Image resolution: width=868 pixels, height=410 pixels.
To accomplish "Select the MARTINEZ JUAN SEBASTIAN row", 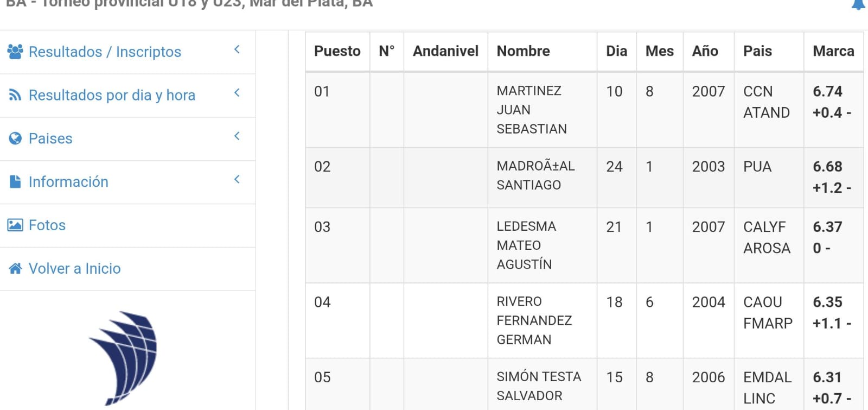I will [x=584, y=110].
